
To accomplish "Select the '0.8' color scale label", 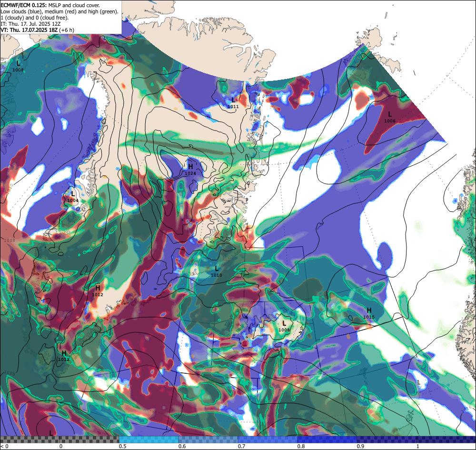I will coord(301,446).
